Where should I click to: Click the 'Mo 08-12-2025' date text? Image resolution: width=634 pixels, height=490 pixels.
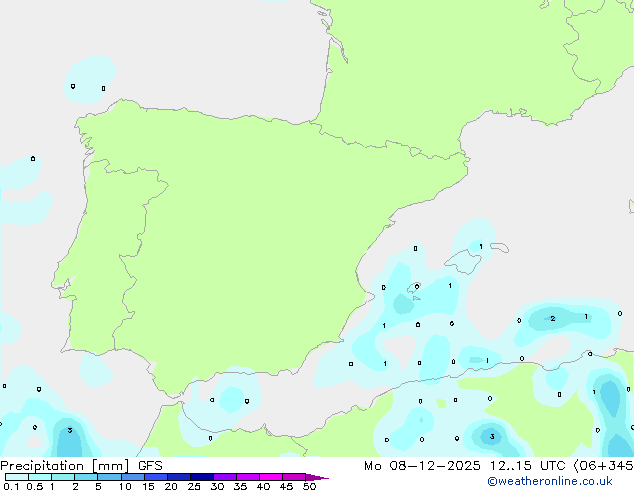pos(422,466)
